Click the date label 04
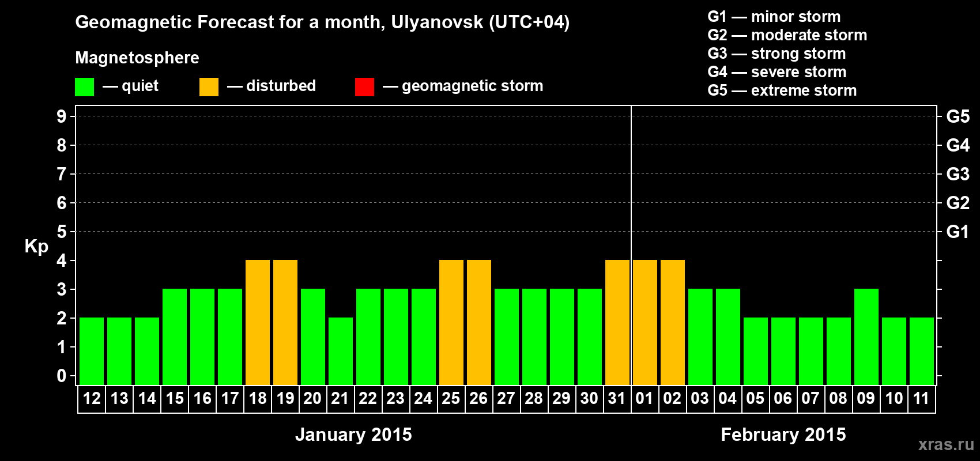 pyautogui.click(x=728, y=398)
